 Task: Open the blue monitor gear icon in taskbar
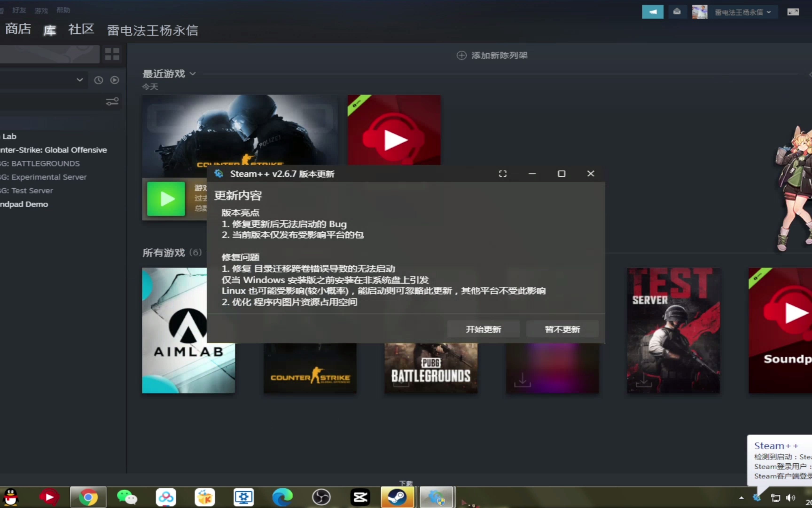(244, 497)
